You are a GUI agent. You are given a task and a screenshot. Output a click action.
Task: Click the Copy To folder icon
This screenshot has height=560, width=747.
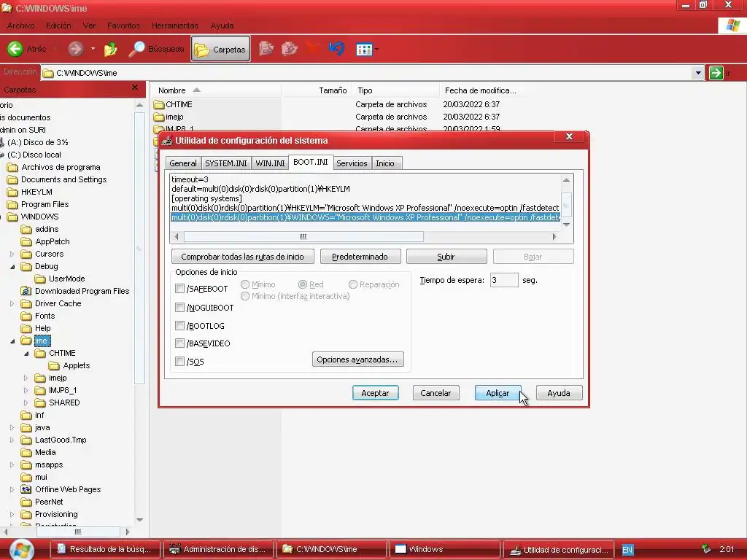[x=289, y=49]
